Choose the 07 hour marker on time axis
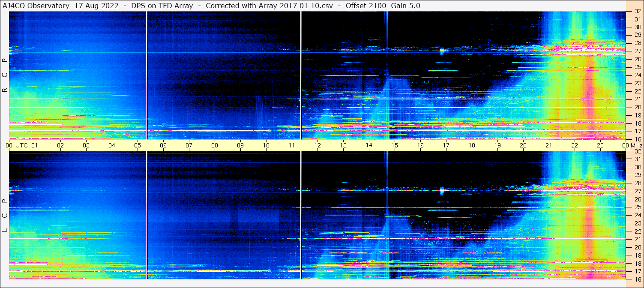This screenshot has width=644, height=288. click(189, 145)
